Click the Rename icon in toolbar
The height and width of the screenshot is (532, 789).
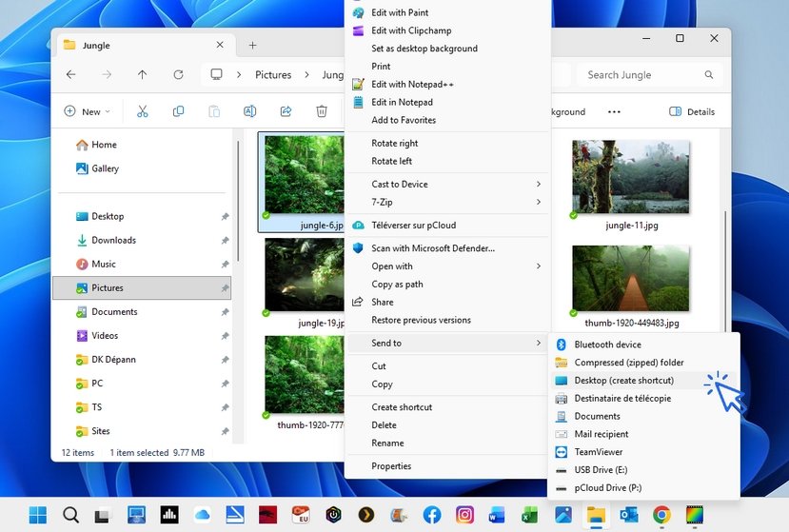(249, 111)
